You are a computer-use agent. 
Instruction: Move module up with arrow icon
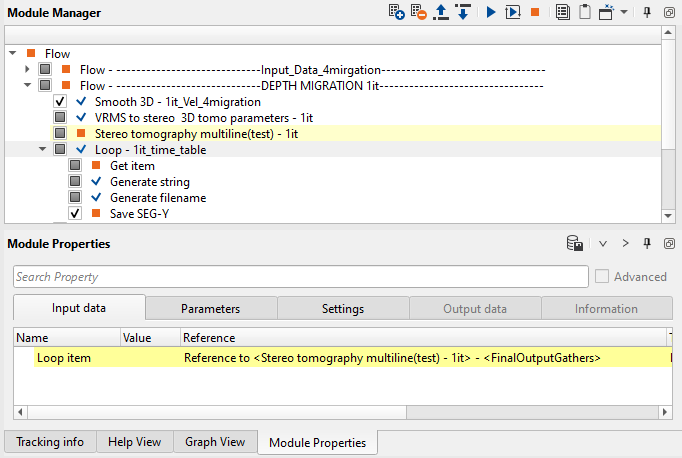441,12
